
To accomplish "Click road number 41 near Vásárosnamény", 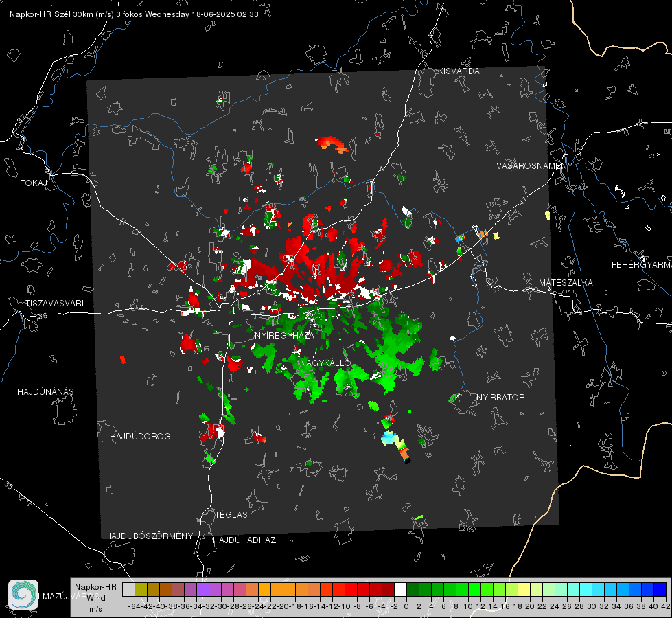I will (522, 201).
